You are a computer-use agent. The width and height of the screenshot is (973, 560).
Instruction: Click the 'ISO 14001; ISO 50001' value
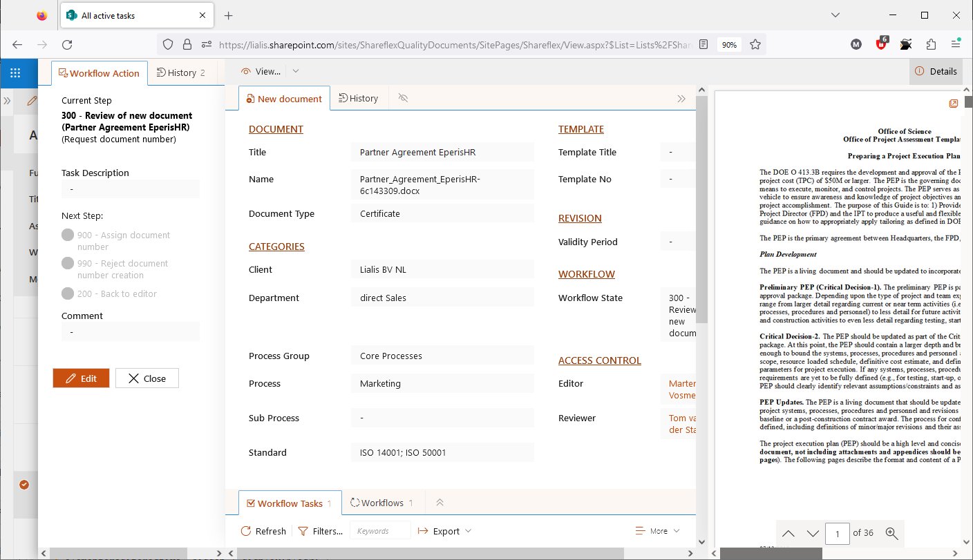pyautogui.click(x=403, y=452)
